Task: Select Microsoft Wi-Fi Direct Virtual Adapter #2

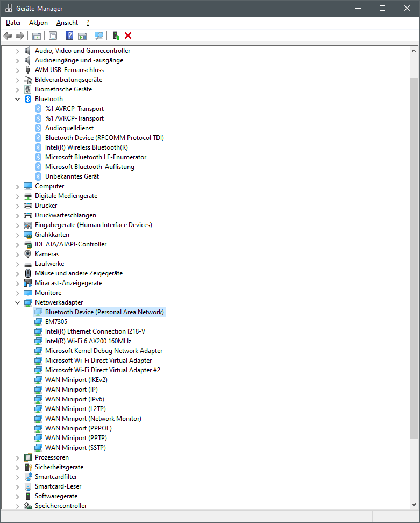Action: coord(103,370)
